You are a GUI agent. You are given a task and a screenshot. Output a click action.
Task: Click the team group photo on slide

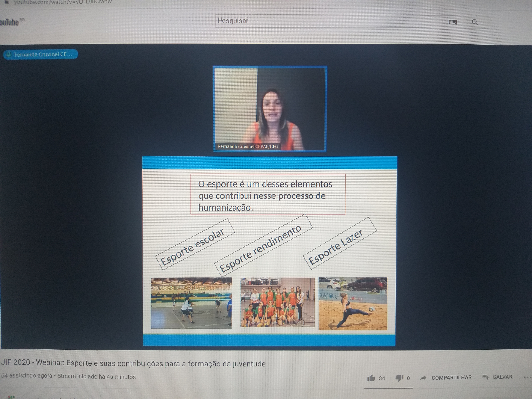pyautogui.click(x=277, y=302)
